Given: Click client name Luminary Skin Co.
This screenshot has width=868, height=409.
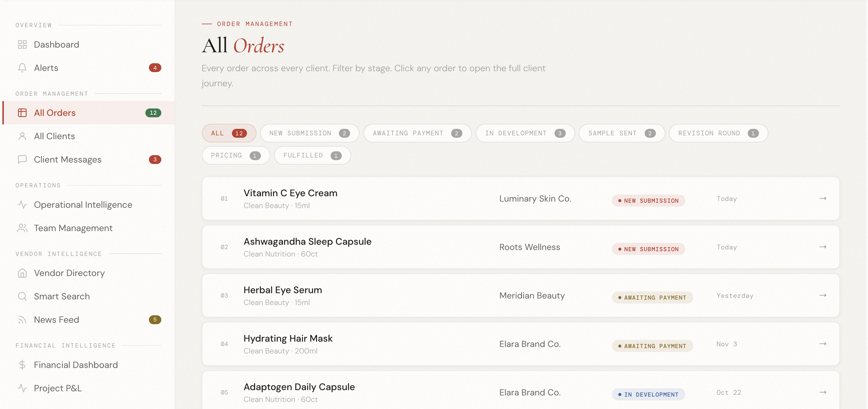Looking at the screenshot, I should click(535, 199).
